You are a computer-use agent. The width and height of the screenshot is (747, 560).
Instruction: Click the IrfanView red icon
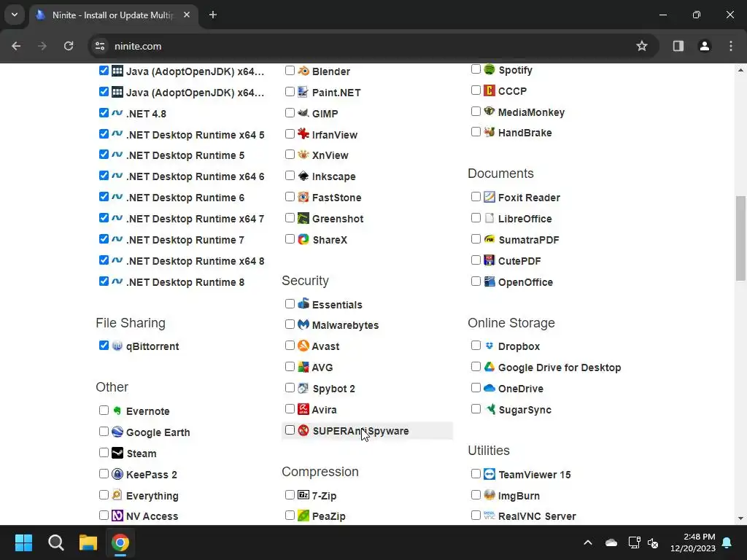(x=303, y=134)
